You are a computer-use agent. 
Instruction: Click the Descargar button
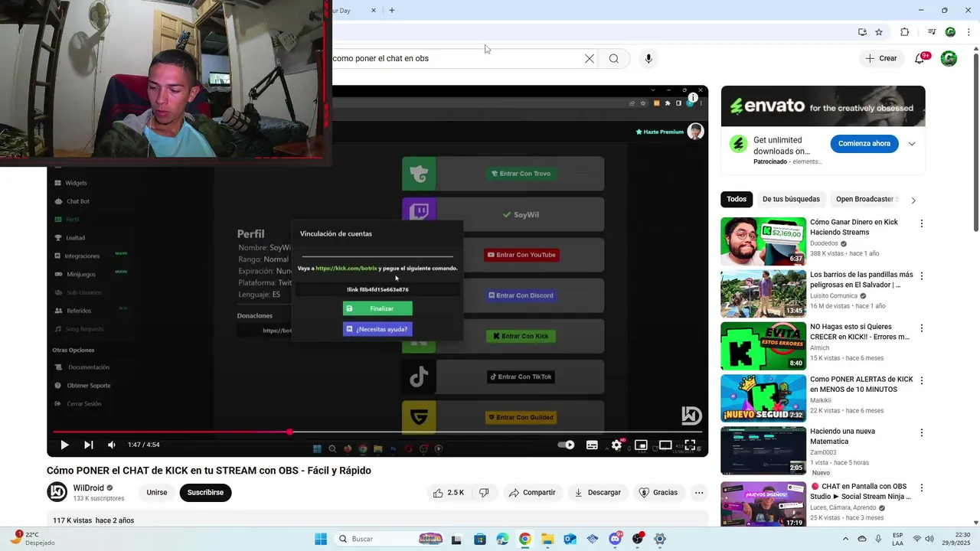(x=598, y=492)
